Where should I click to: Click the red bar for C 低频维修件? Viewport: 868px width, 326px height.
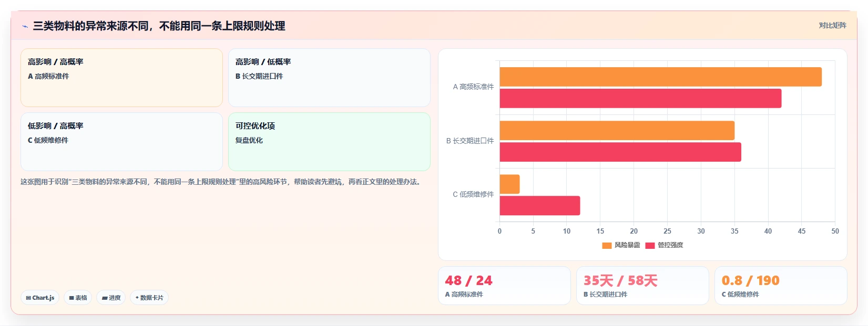540,206
